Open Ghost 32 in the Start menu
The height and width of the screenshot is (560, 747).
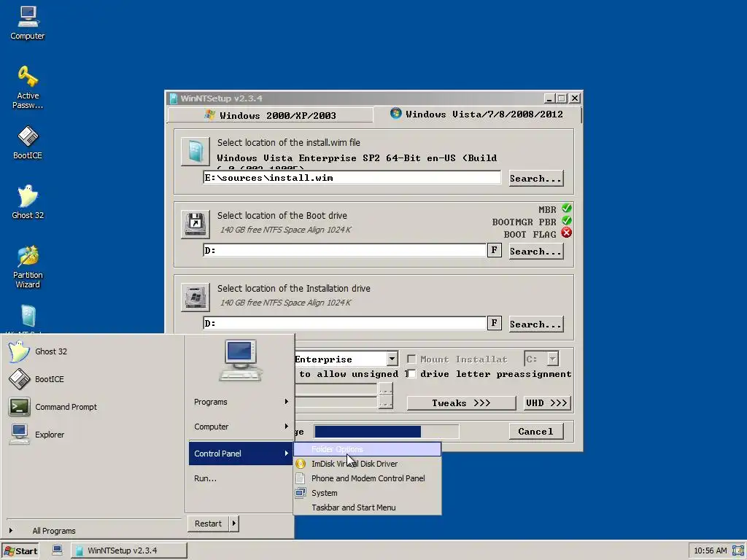tap(38, 351)
